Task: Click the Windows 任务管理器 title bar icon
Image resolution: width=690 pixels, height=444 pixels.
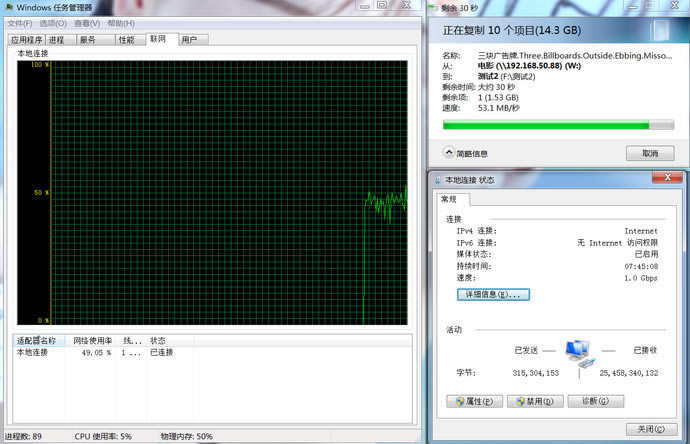Action: [x=9, y=8]
